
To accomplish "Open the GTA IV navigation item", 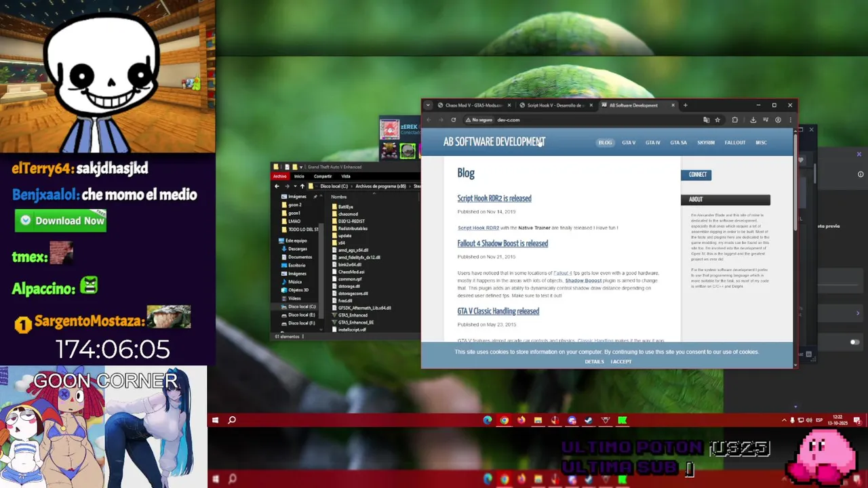I will [652, 142].
